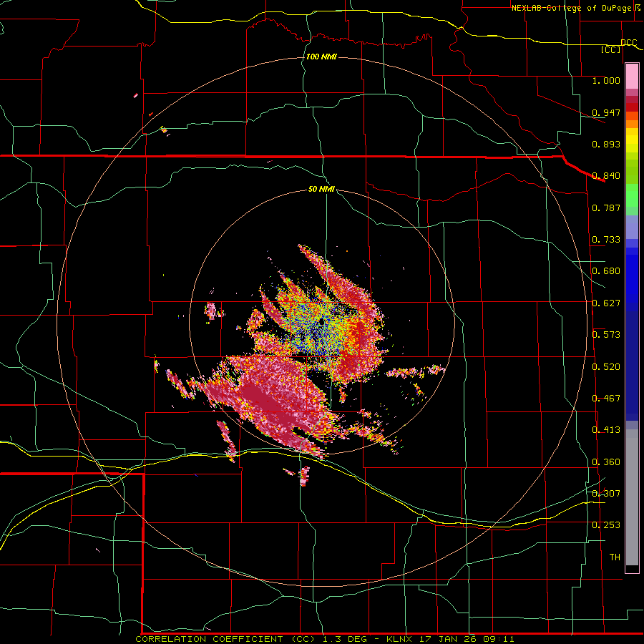Click the 0.573 scale value
This screenshot has height=644, width=644.
(606, 335)
